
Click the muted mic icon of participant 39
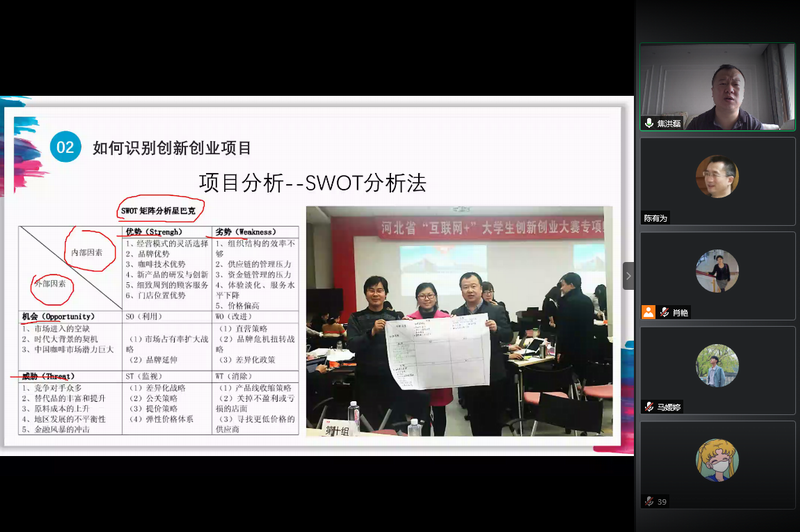[x=649, y=501]
